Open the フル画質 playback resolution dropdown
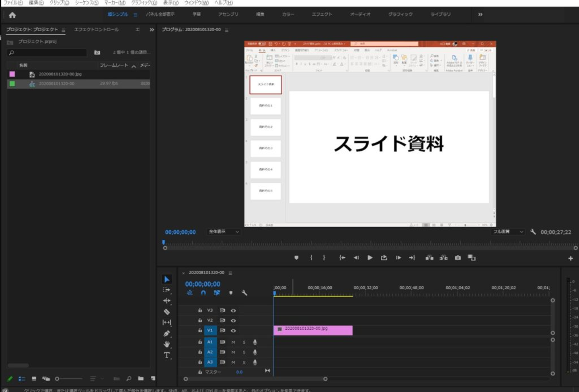Image resolution: width=579 pixels, height=392 pixels. [508, 232]
